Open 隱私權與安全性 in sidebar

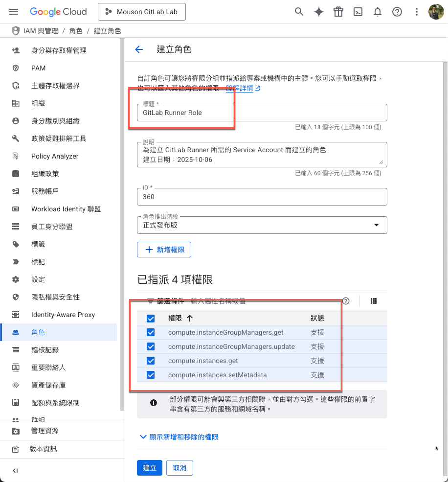[59, 297]
